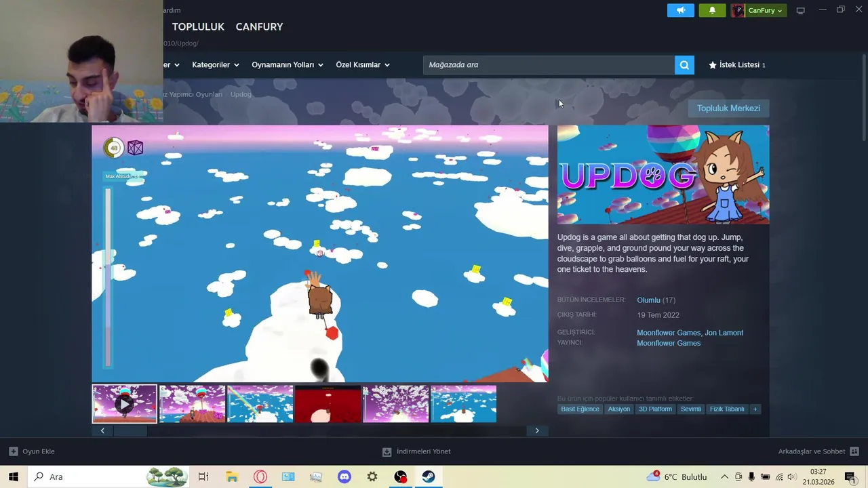Click the thumbnail strip left arrow
This screenshot has width=868, height=488.
(102, 430)
